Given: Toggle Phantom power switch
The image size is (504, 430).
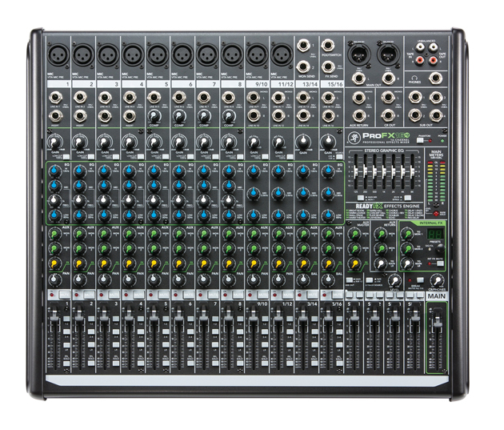Looking at the screenshot, I should (421, 141).
